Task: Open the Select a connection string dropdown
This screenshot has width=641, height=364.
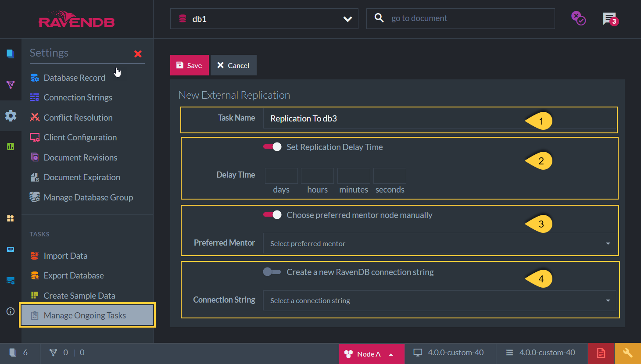Action: [x=440, y=300]
